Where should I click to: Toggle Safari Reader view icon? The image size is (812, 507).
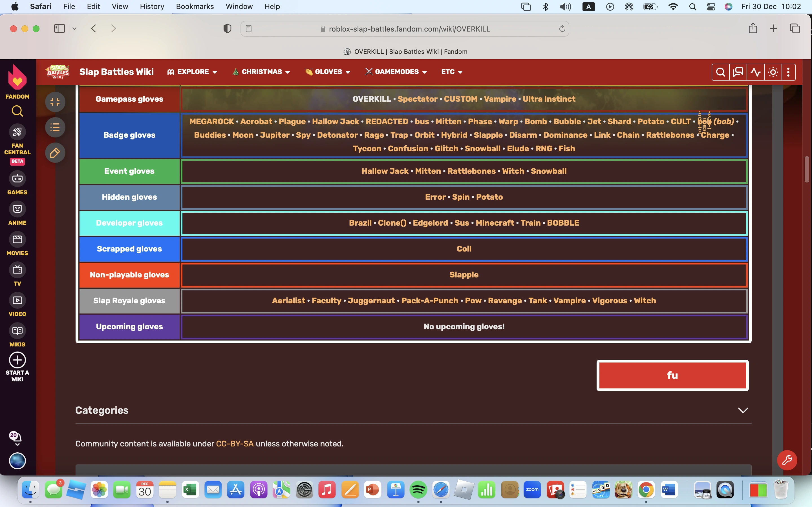click(249, 29)
